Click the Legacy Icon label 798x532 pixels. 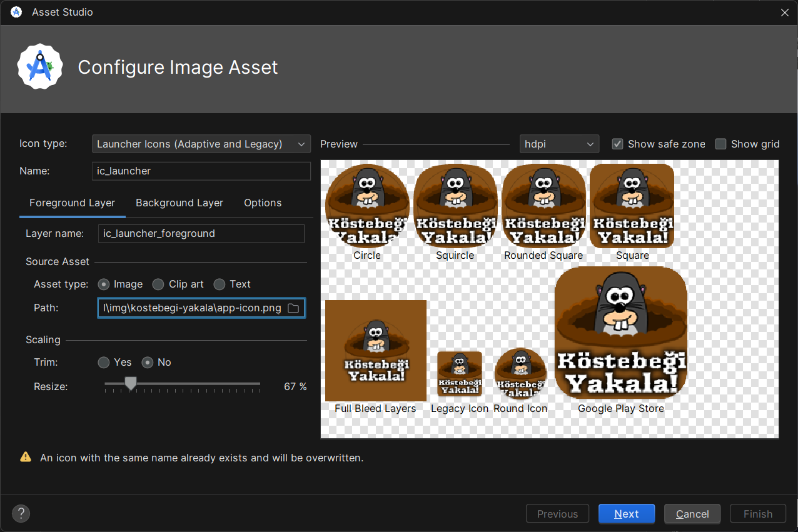(x=460, y=408)
